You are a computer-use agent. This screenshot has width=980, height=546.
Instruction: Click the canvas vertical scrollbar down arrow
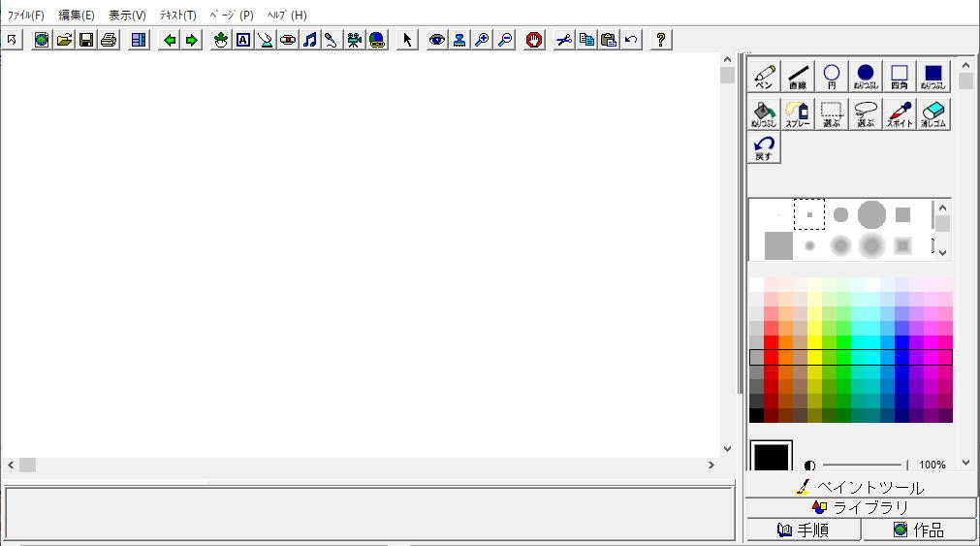click(727, 448)
